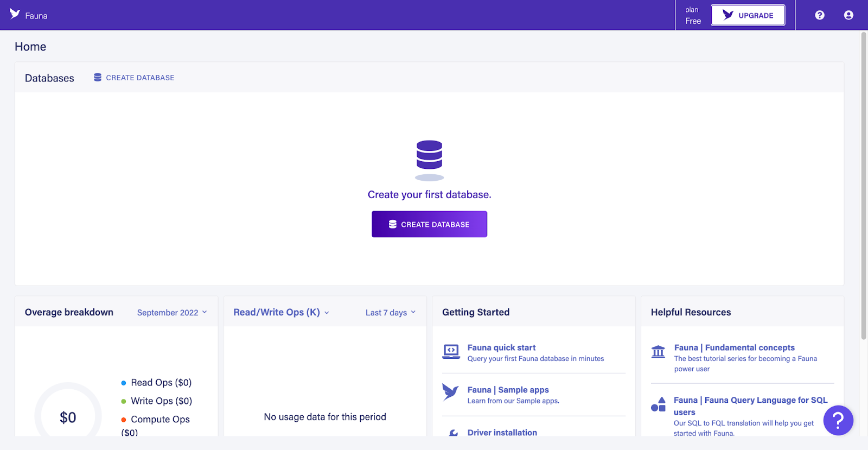868x450 pixels.
Task: Click the Databases section heading
Action: pyautogui.click(x=49, y=78)
